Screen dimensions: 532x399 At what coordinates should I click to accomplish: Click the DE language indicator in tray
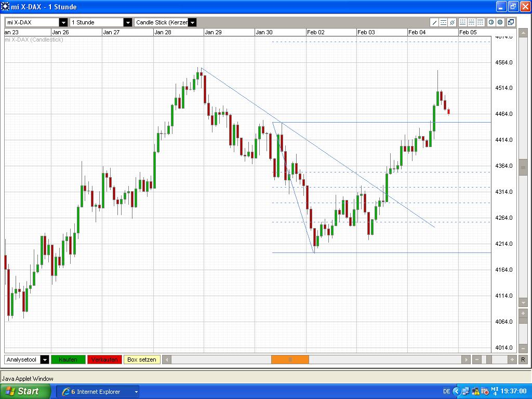point(446,392)
